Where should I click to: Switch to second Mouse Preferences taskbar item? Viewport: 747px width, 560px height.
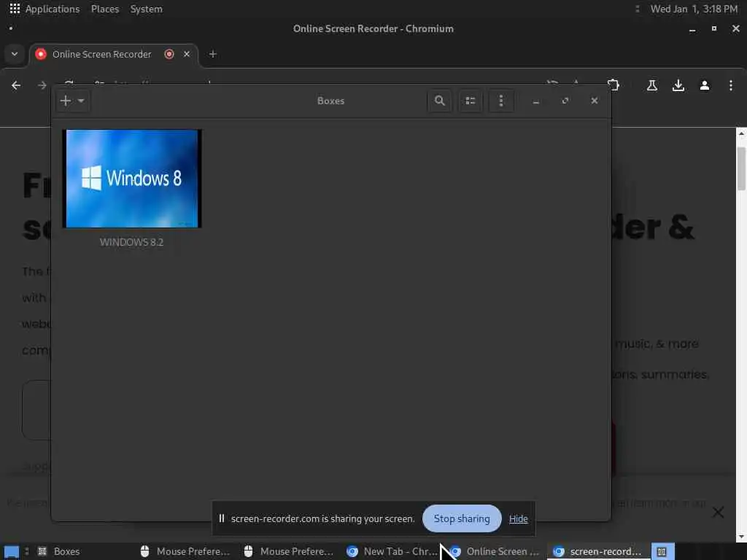coord(289,551)
